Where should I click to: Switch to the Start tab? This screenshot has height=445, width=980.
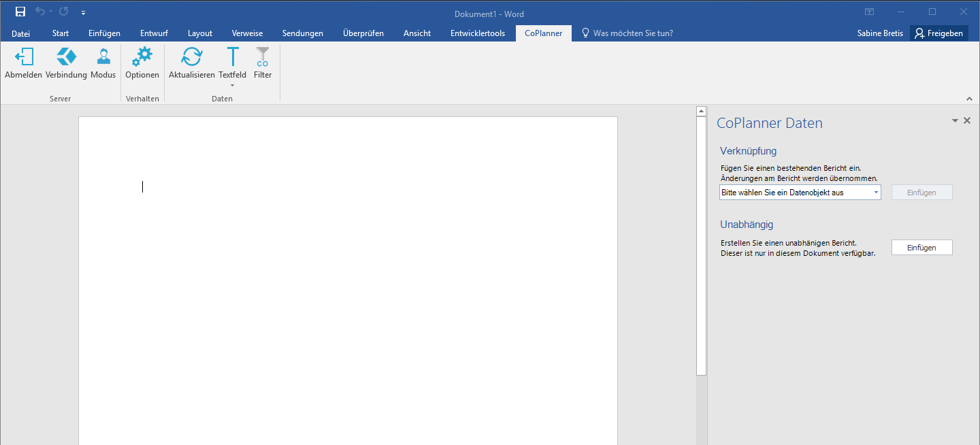61,33
